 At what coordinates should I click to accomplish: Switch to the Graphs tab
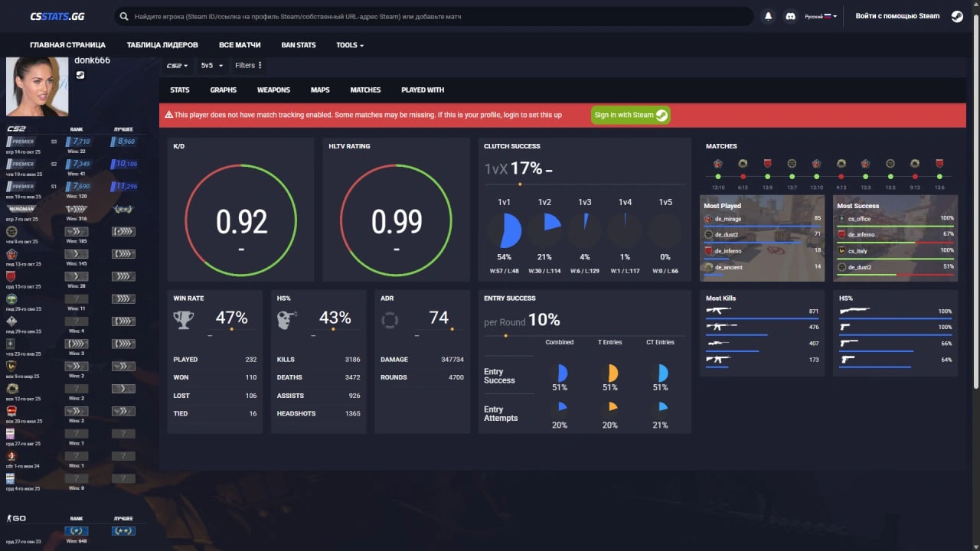223,90
